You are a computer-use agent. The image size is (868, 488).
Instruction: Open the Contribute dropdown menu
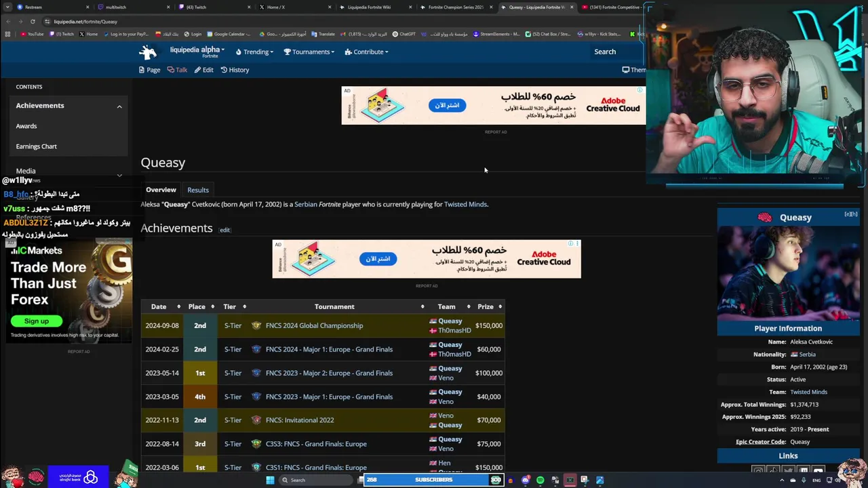click(366, 52)
